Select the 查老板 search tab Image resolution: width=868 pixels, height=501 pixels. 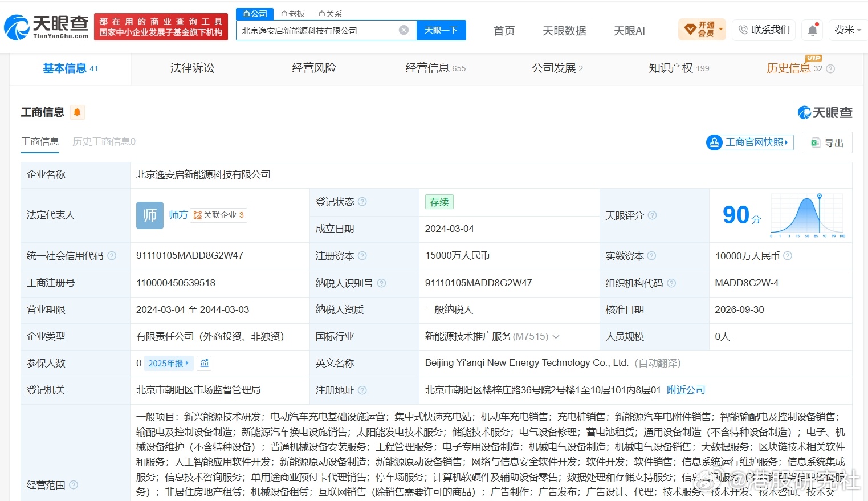(292, 14)
